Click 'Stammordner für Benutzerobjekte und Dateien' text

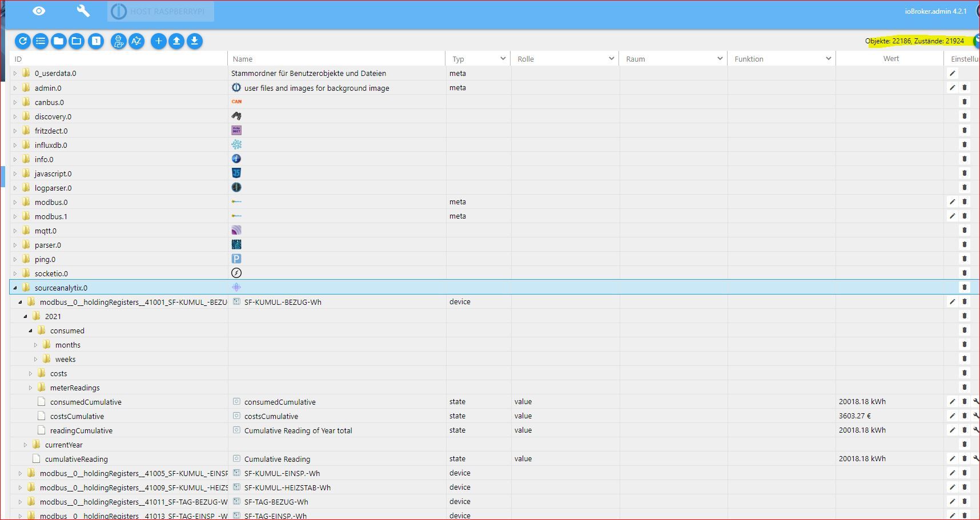[x=308, y=73]
